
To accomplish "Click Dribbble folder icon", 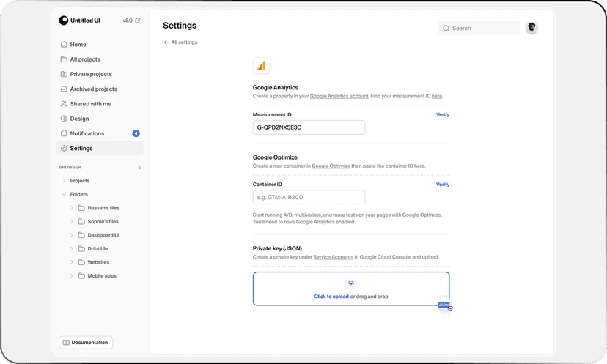I will 81,248.
